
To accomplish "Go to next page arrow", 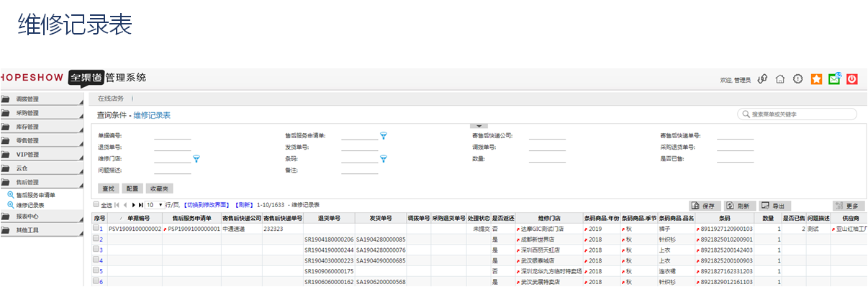I will pos(133,205).
